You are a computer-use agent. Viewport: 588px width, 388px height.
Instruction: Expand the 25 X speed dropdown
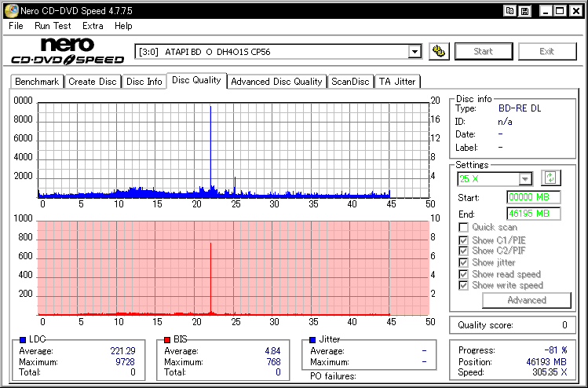pos(525,179)
